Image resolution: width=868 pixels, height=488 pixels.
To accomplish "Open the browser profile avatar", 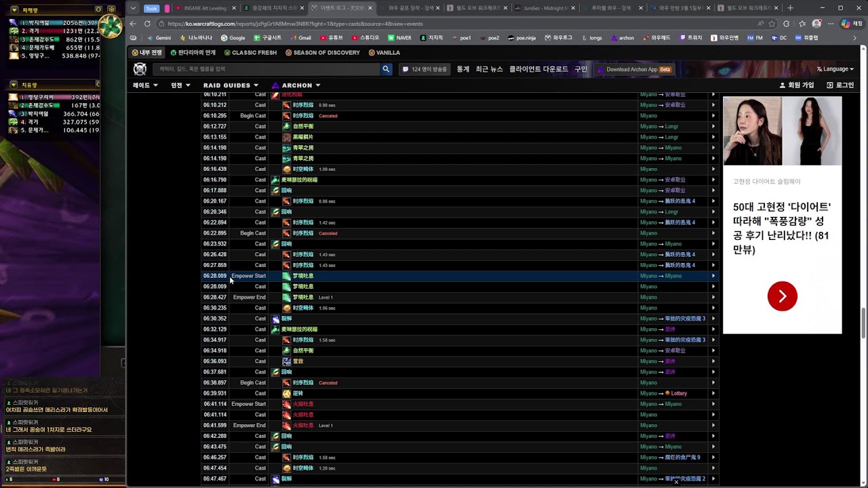I will 817,24.
